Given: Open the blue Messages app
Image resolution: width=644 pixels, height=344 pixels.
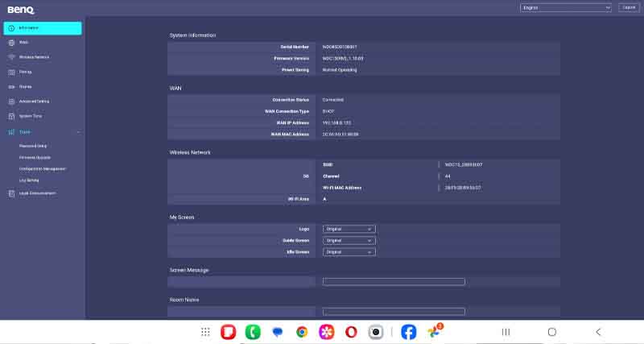Looking at the screenshot, I should pyautogui.click(x=277, y=332).
